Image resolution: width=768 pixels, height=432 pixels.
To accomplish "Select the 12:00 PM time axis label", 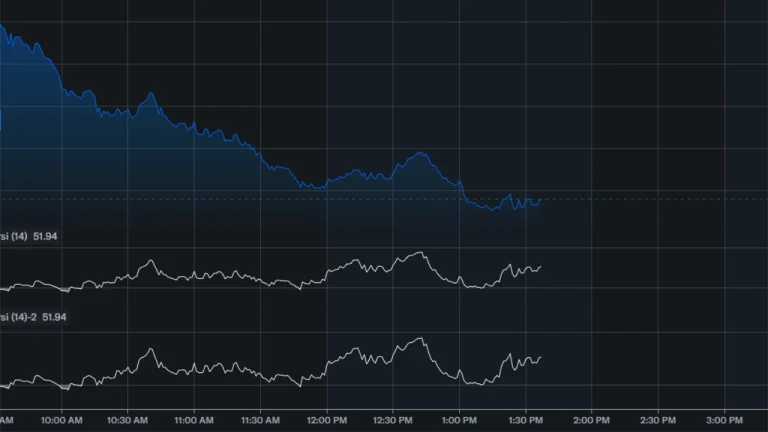I will (x=326, y=419).
